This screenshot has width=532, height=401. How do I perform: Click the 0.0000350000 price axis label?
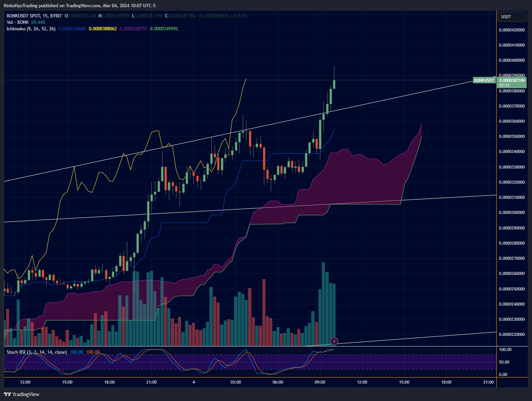512,136
